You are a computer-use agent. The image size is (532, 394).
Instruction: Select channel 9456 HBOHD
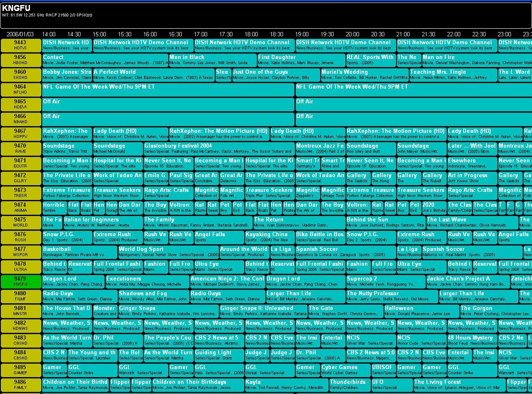click(x=21, y=60)
